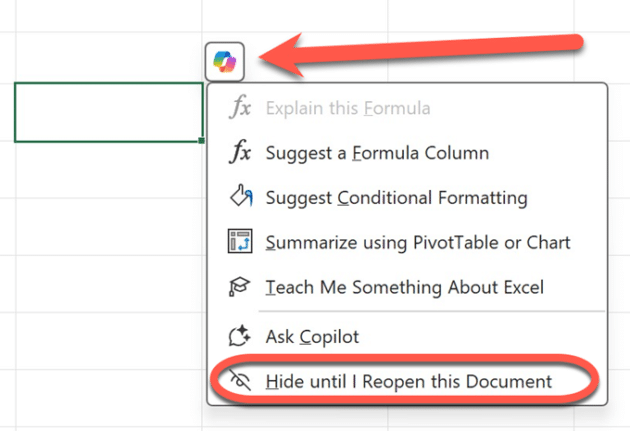630x431 pixels.
Task: Click the PivotTable summary icon
Action: [240, 241]
